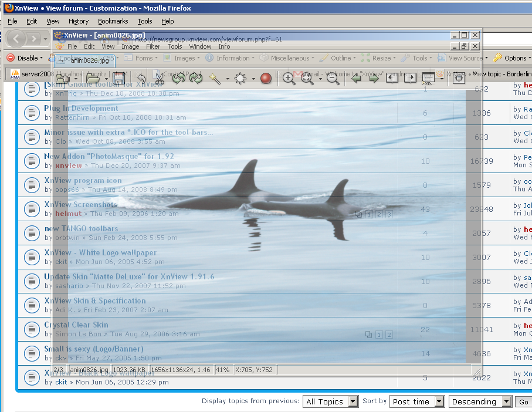The width and height of the screenshot is (532, 412).
Task: Go to next image with right green arrow
Action: point(374,78)
